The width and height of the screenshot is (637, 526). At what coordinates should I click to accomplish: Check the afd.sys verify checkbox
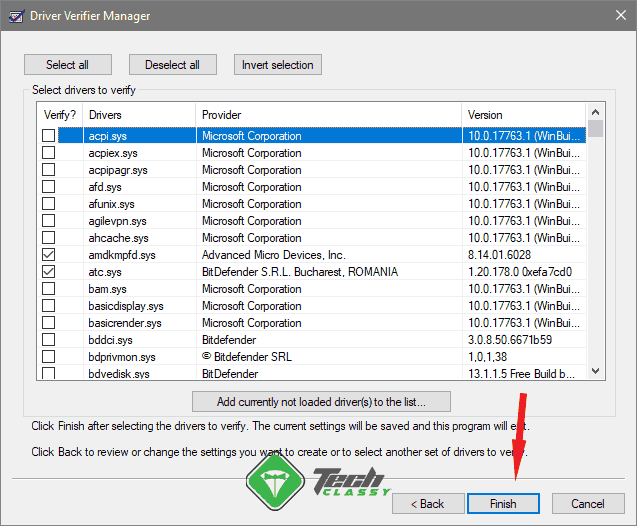[x=48, y=186]
